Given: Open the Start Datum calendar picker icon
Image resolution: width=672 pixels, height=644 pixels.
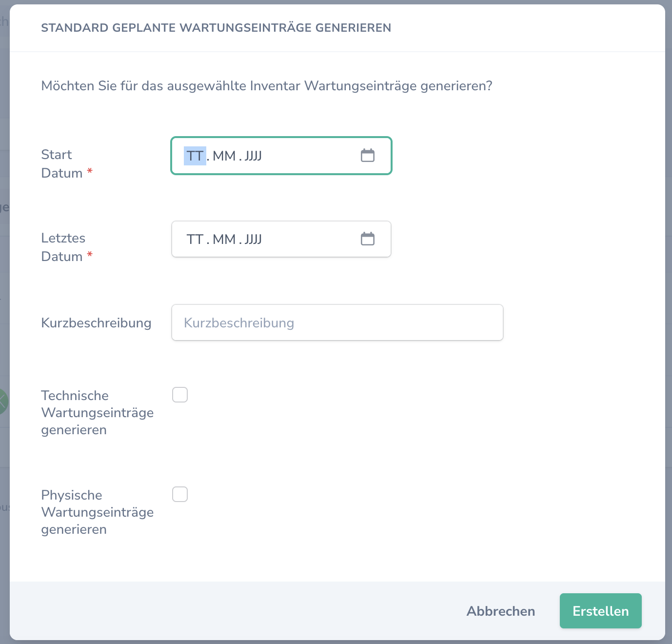Looking at the screenshot, I should [x=368, y=155].
